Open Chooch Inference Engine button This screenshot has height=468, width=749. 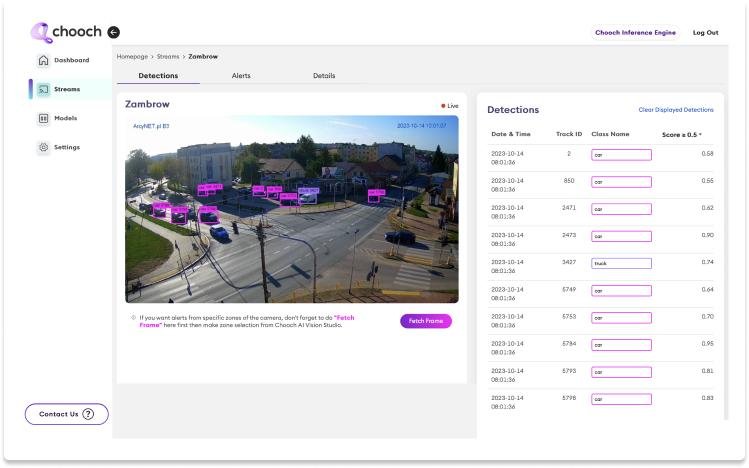[635, 33]
